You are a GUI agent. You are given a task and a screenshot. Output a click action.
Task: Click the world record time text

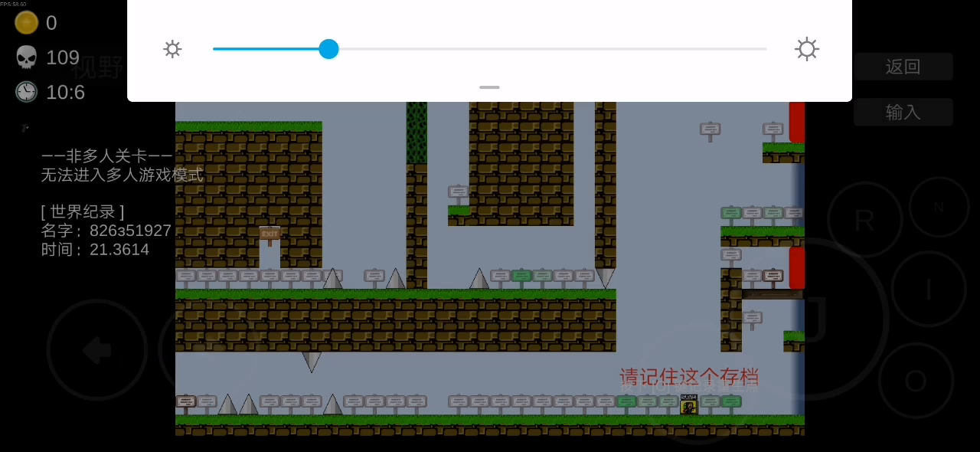click(95, 250)
